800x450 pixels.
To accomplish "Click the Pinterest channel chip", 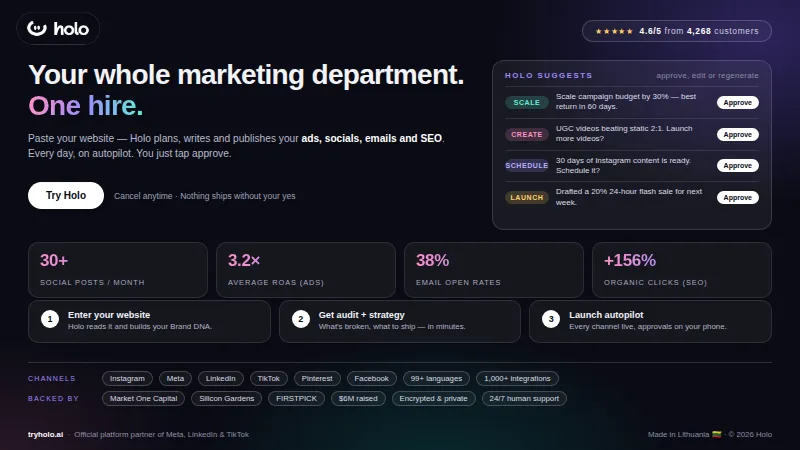I will 317,379.
